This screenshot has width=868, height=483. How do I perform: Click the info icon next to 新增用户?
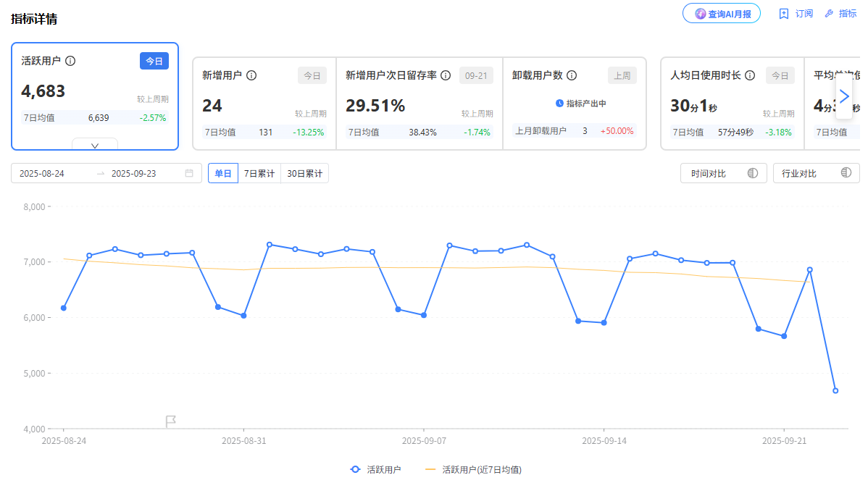[251, 75]
